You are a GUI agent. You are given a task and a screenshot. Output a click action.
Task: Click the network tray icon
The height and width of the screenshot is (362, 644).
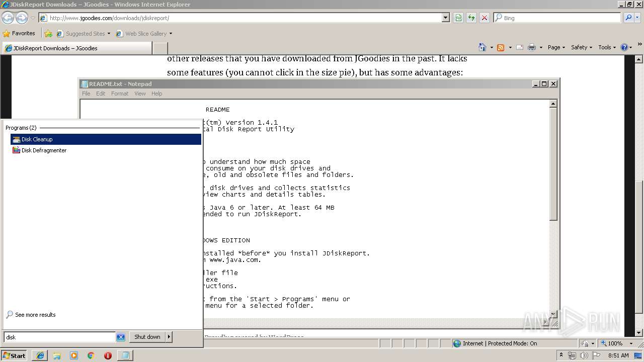[572, 355]
